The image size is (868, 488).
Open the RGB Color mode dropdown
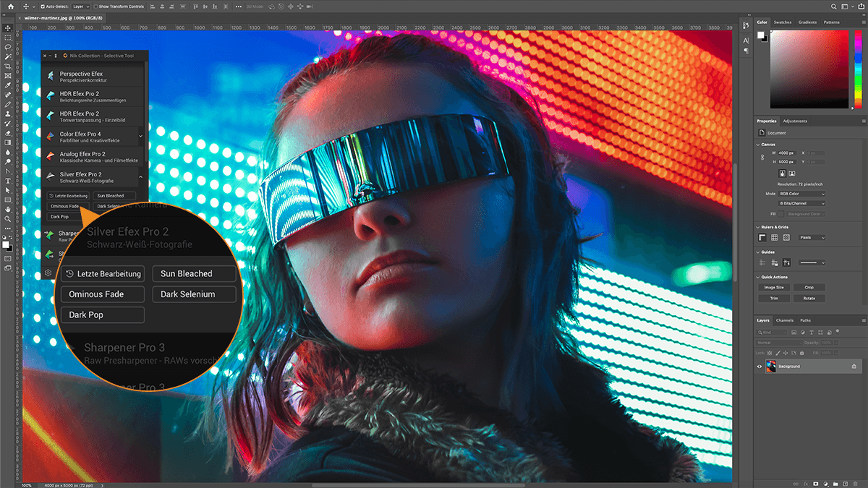click(801, 194)
